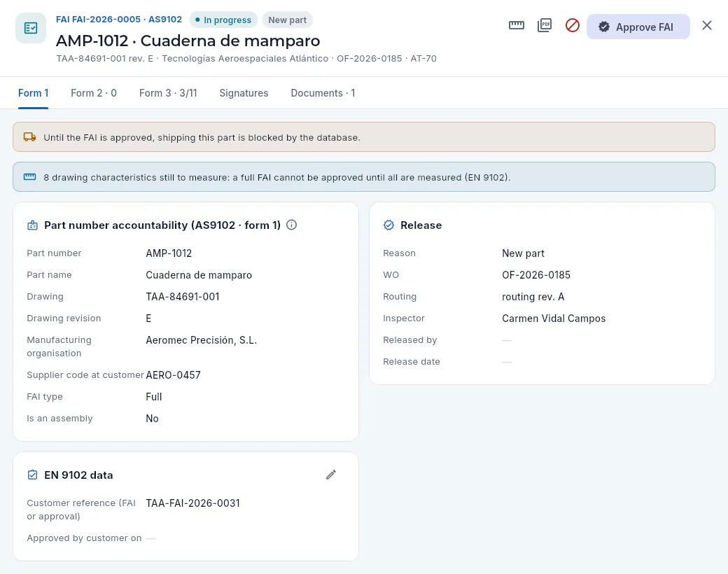
Task: Go to the Signatures tab
Action: click(x=244, y=93)
